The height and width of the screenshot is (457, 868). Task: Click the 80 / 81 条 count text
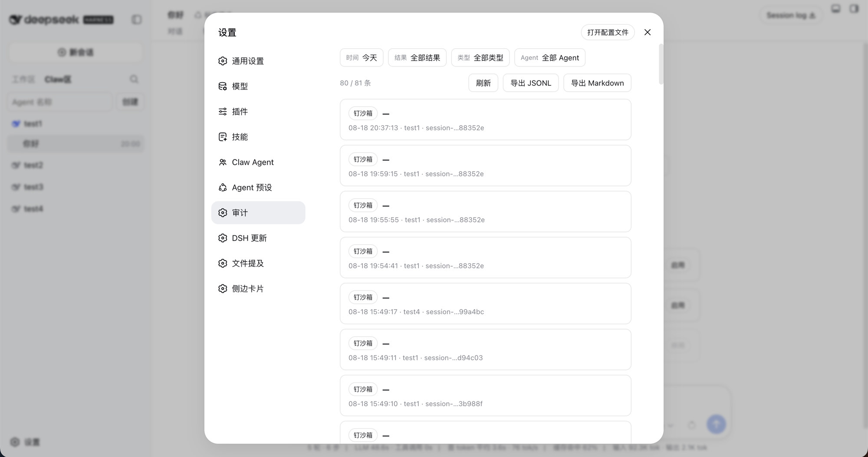[355, 83]
